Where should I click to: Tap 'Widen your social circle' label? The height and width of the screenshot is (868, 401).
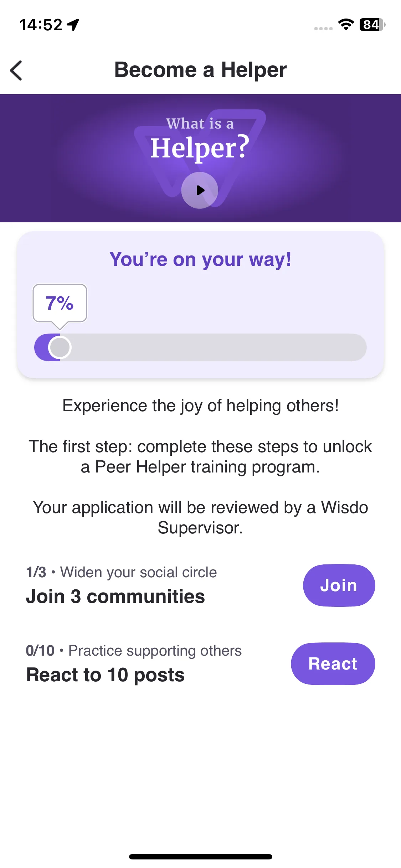coord(138,572)
